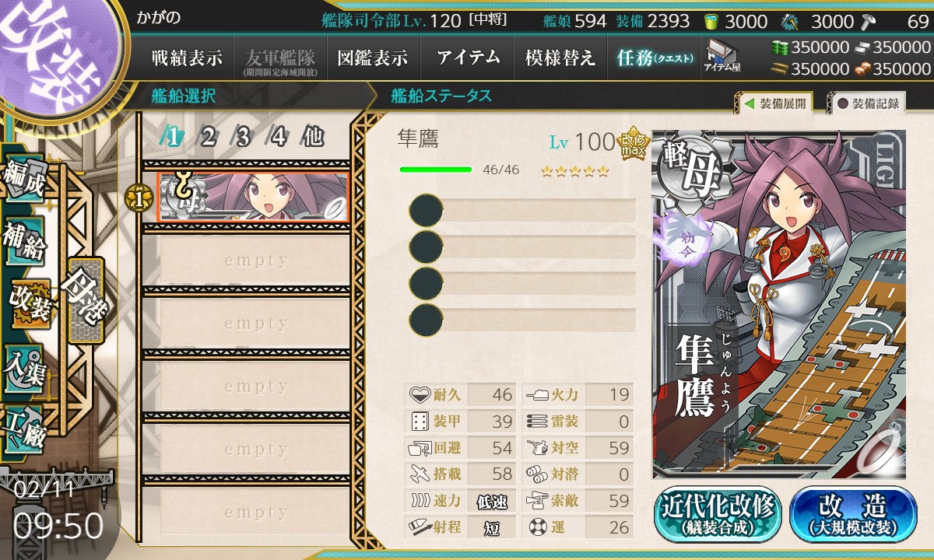Open the 図鑑表示 encyclopedia menu
This screenshot has height=560, width=934.
point(373,58)
